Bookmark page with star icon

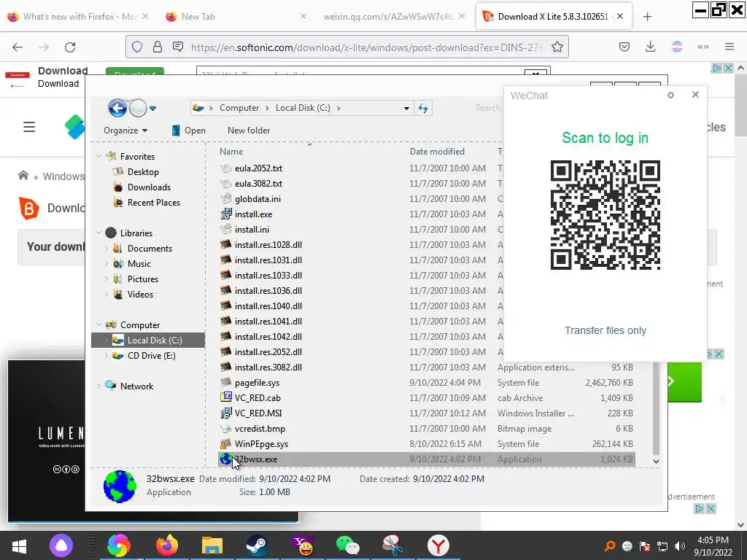557,47
